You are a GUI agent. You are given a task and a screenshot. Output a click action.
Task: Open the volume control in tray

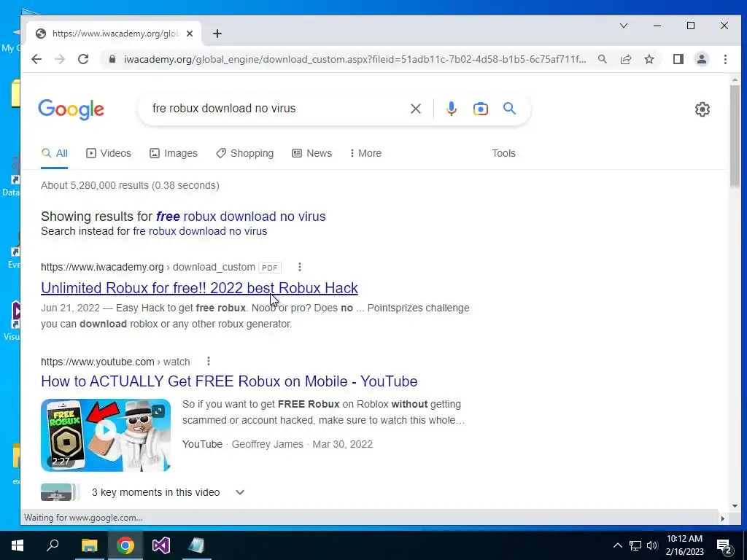point(652,545)
